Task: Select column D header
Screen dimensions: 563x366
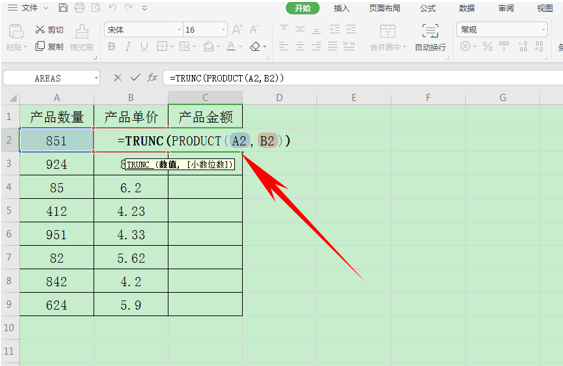Action: tap(279, 97)
